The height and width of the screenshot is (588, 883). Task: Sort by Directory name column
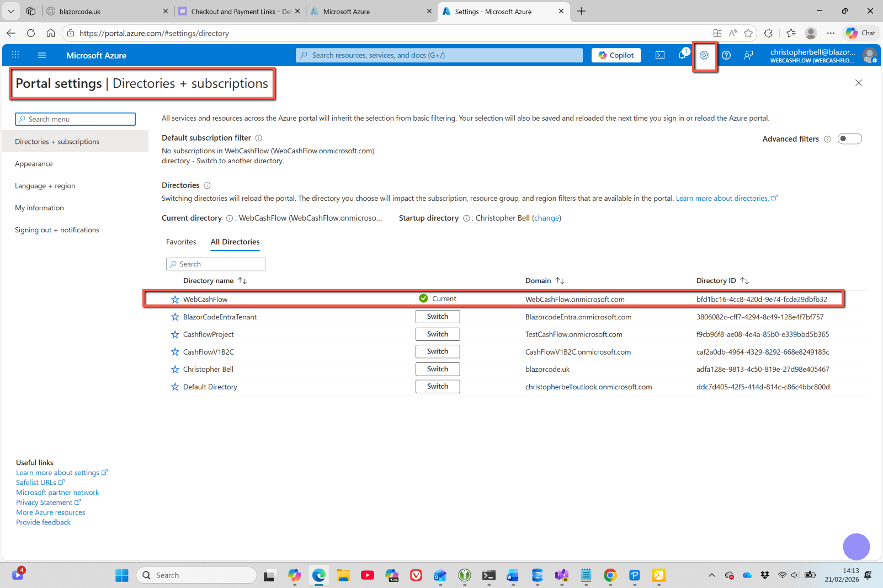coord(242,281)
